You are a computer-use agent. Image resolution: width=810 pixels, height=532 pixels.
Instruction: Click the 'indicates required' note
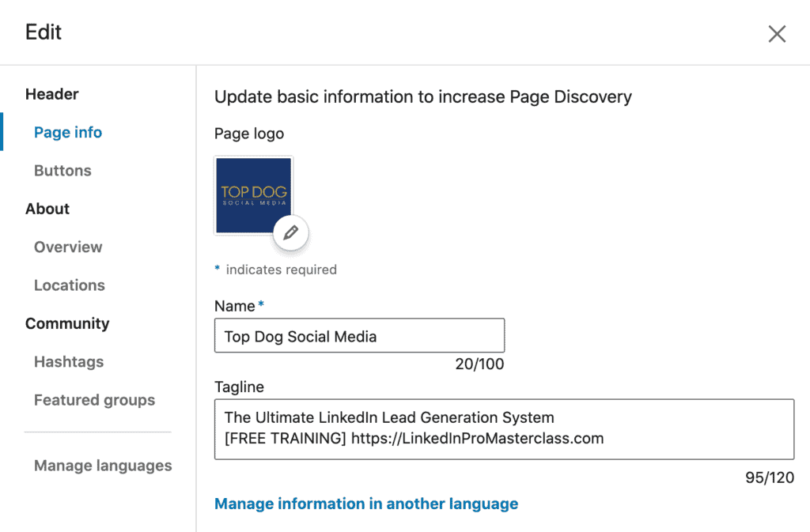click(281, 270)
